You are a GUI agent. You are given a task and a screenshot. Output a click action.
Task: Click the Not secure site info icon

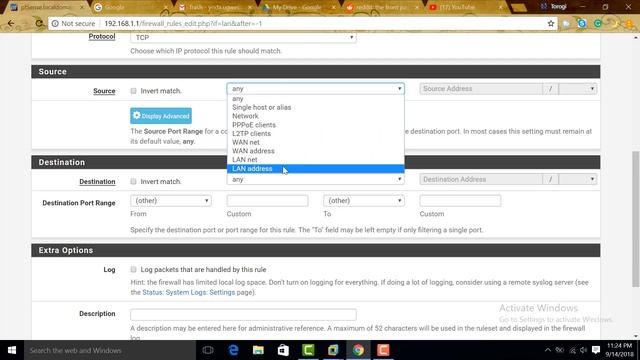[x=55, y=24]
